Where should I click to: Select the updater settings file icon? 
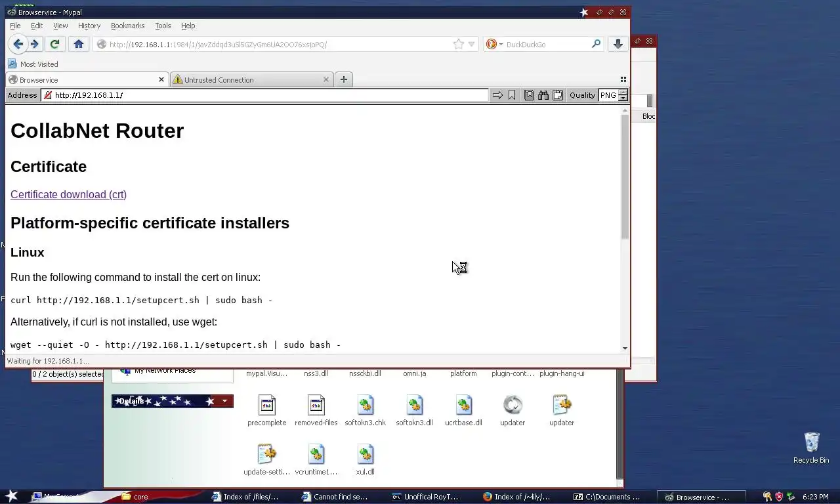tap(562, 411)
